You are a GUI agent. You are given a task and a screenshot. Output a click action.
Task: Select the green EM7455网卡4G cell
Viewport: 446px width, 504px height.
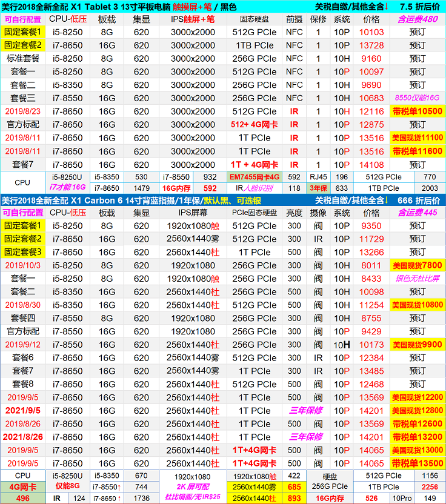[x=255, y=177]
